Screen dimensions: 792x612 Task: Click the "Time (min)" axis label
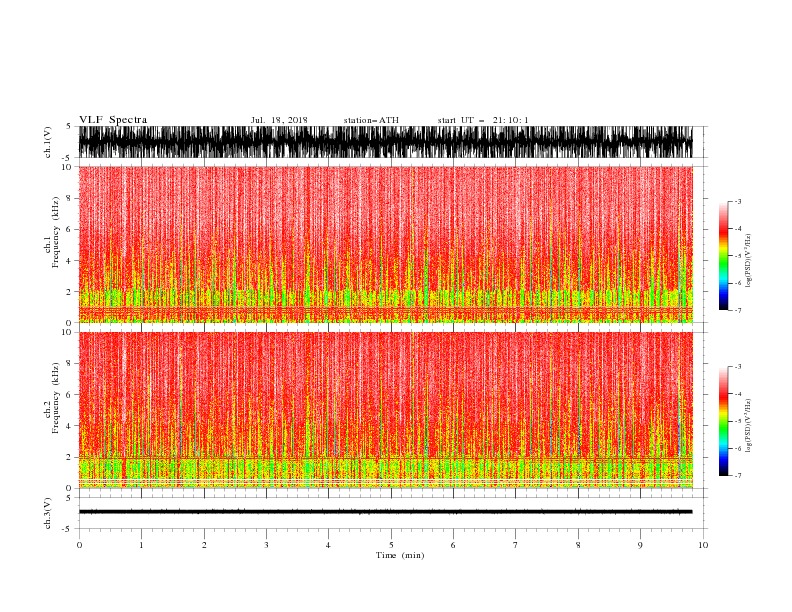coord(400,555)
